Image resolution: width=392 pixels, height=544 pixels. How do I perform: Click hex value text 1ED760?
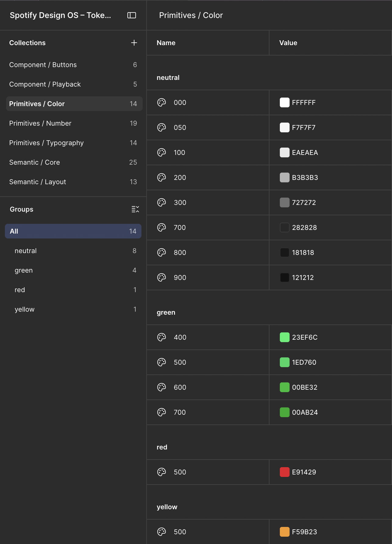304,362
